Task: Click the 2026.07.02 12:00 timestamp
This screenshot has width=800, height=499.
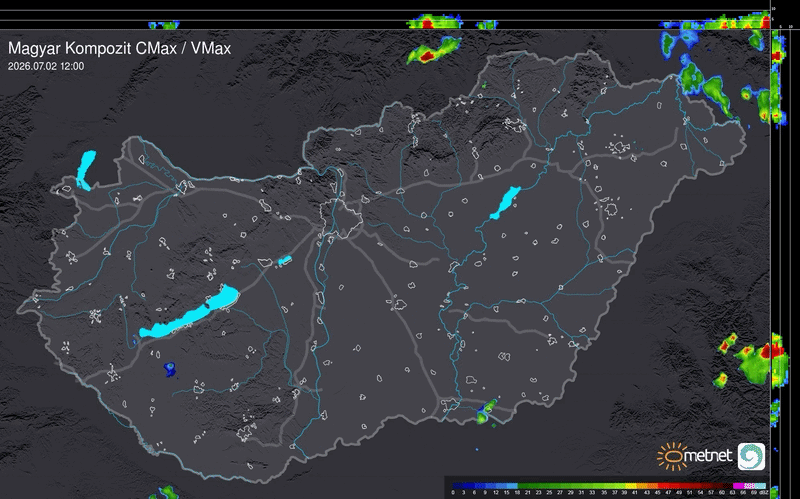Action: (46, 66)
